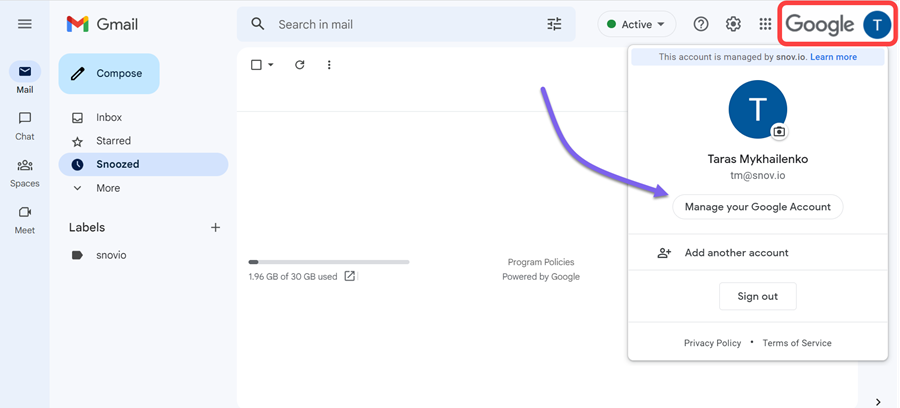The image size is (900, 408).
Task: Click the Compose button
Action: [109, 73]
